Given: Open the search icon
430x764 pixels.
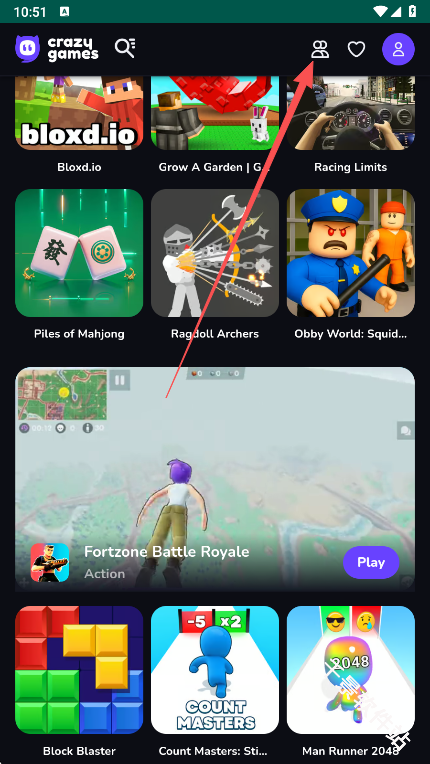Looking at the screenshot, I should 125,48.
